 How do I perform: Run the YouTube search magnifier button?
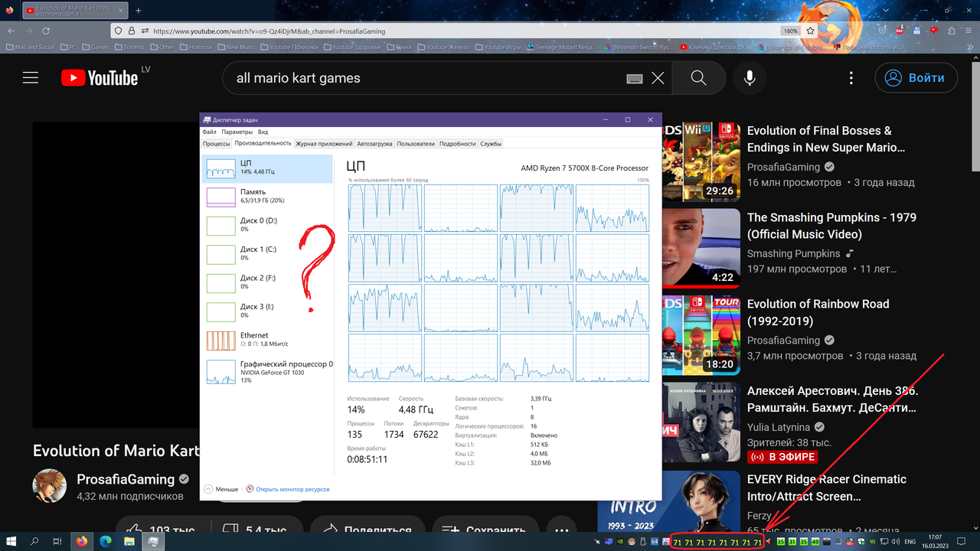click(x=698, y=78)
